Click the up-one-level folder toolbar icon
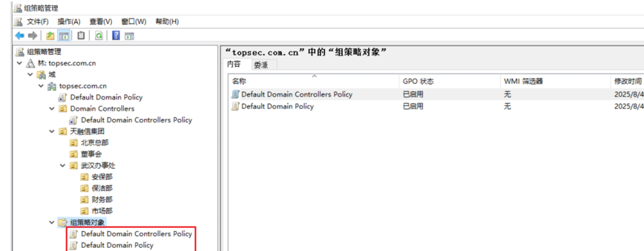 pos(50,36)
